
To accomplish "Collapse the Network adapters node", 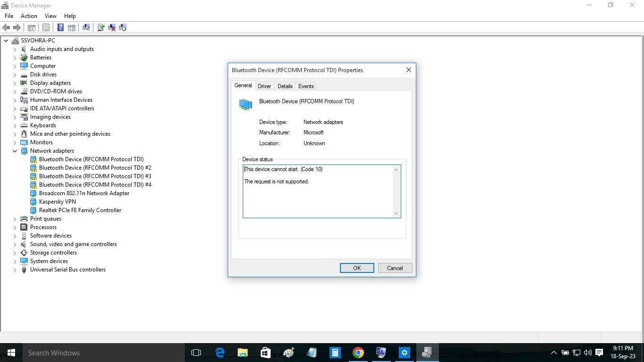I will [15, 151].
